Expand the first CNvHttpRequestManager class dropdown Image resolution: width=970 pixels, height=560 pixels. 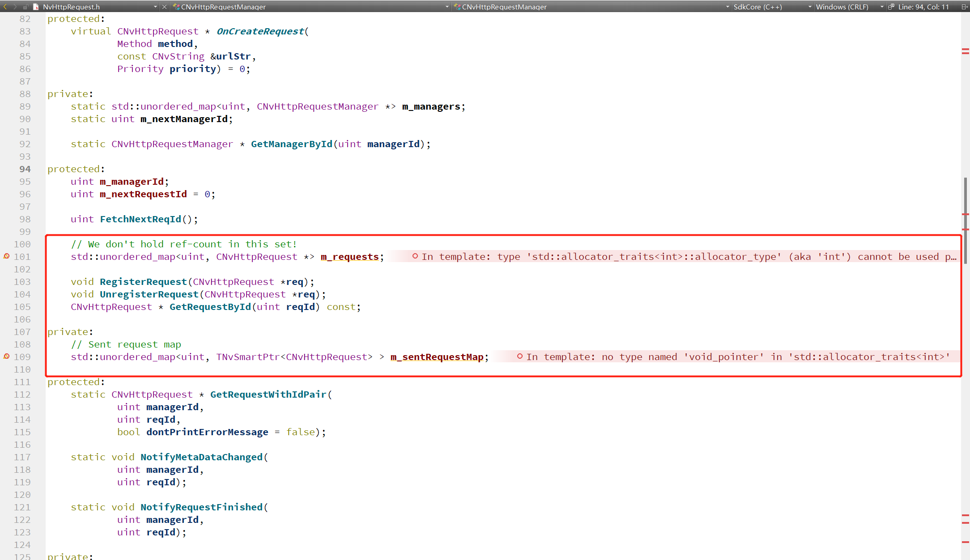447,7
